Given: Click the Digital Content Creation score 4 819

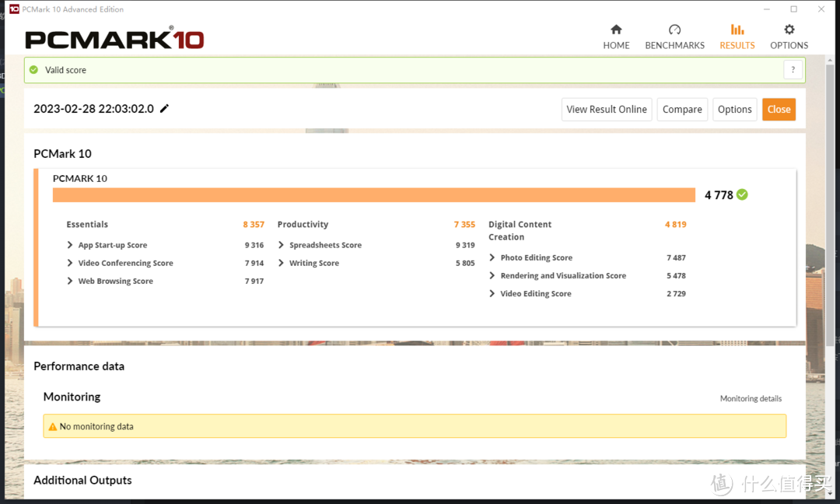Looking at the screenshot, I should [676, 225].
